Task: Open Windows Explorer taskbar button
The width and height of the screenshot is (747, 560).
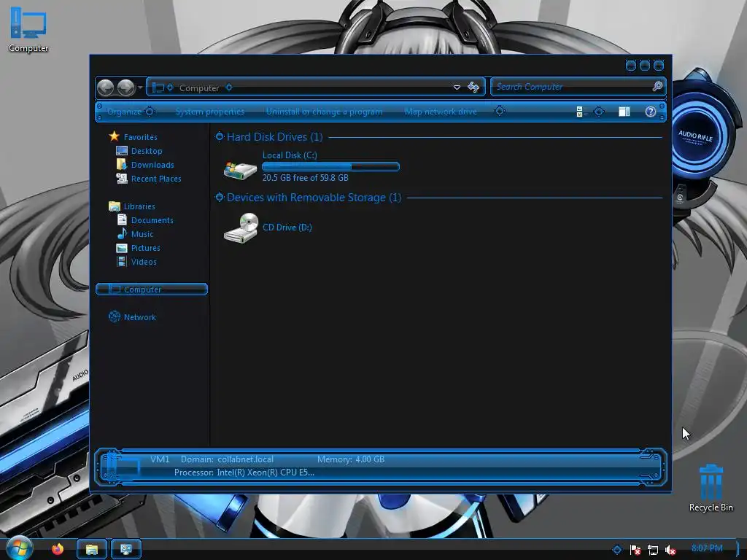Action: pyautogui.click(x=91, y=550)
